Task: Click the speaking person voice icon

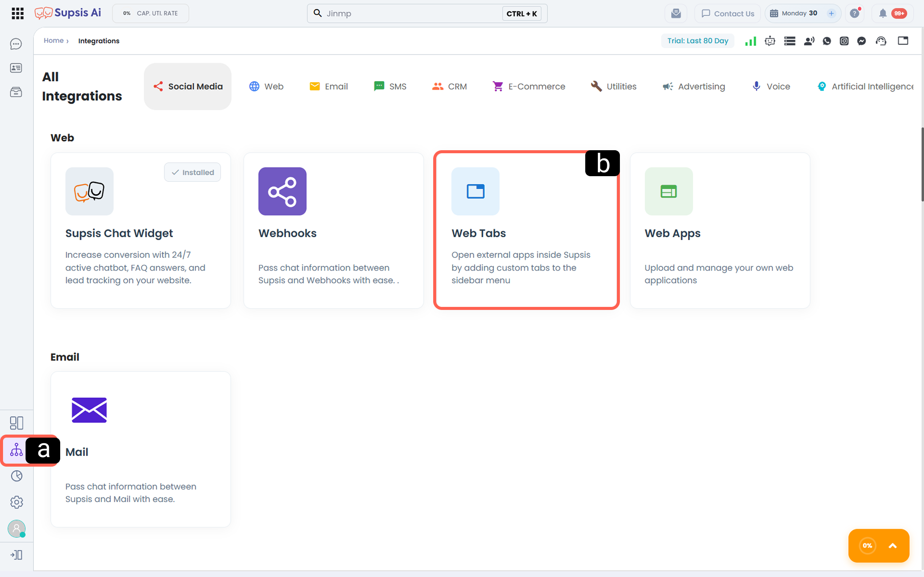Action: pos(809,41)
